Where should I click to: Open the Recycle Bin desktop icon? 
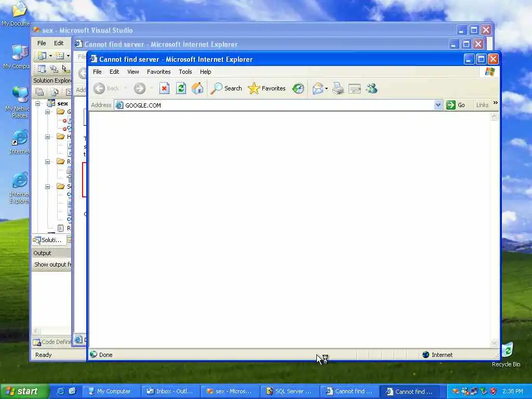506,354
